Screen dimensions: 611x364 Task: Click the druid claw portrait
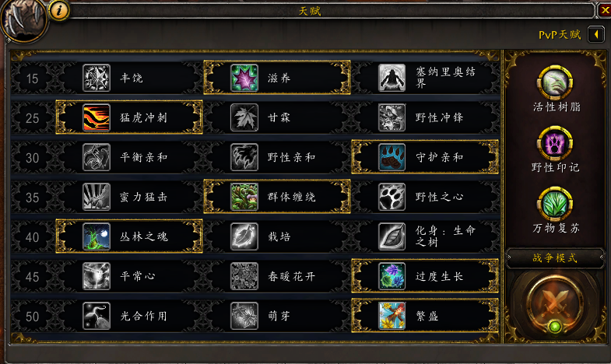[x=23, y=19]
